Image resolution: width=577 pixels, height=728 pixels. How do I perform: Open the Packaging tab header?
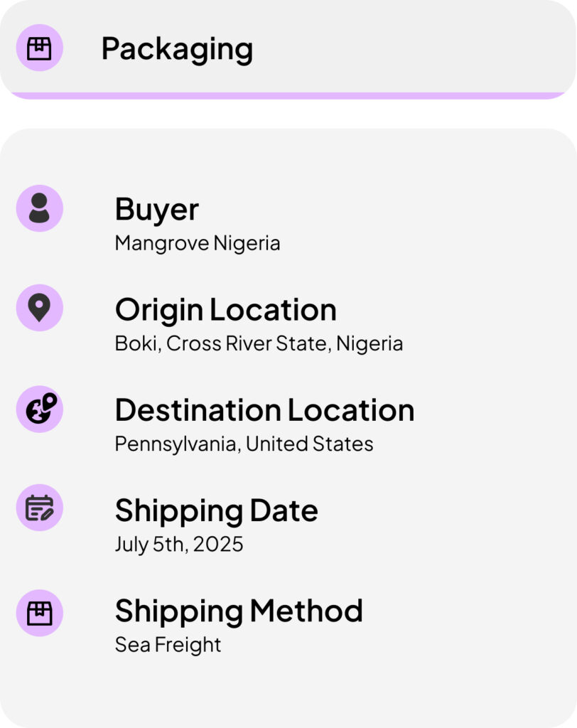288,49
